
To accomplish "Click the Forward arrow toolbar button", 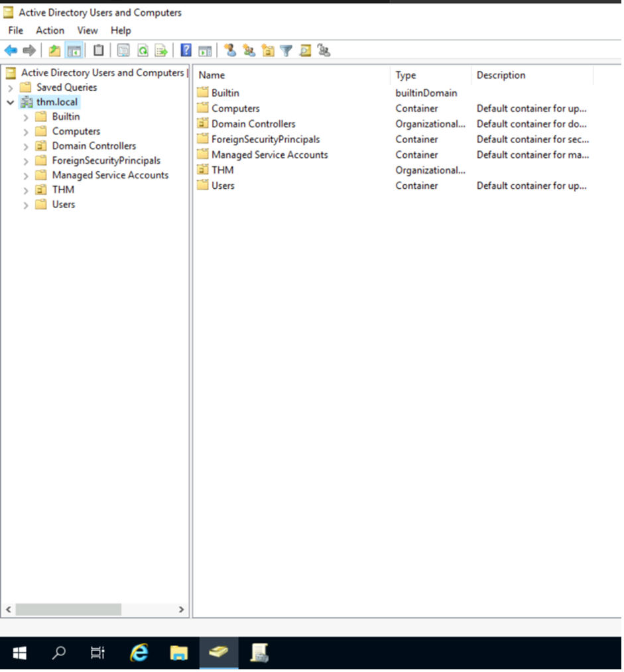I will (29, 51).
